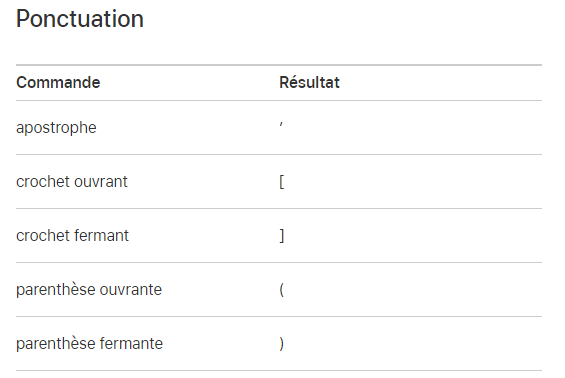Click the apostrophe symbol result

coord(281,125)
